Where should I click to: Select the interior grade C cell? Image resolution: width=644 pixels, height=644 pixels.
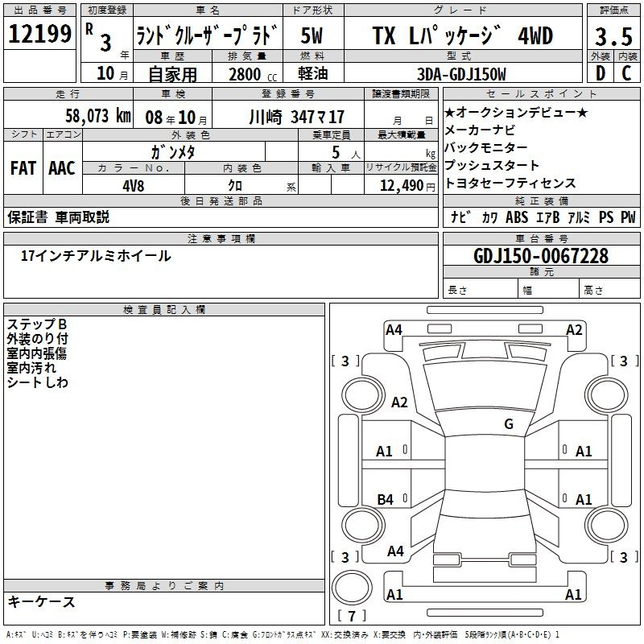626,74
